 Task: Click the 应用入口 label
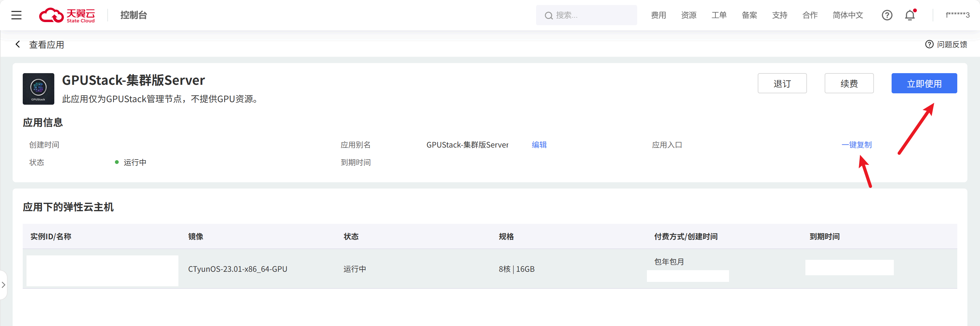click(x=667, y=145)
